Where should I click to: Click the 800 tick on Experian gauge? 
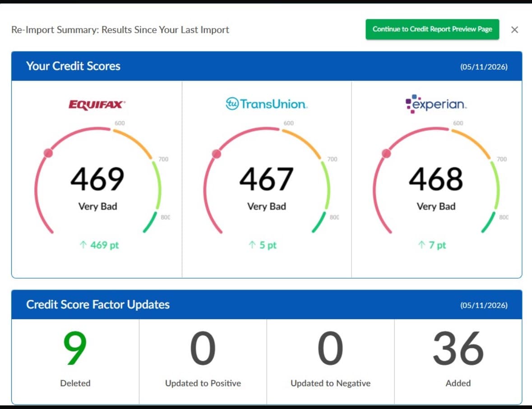point(504,217)
